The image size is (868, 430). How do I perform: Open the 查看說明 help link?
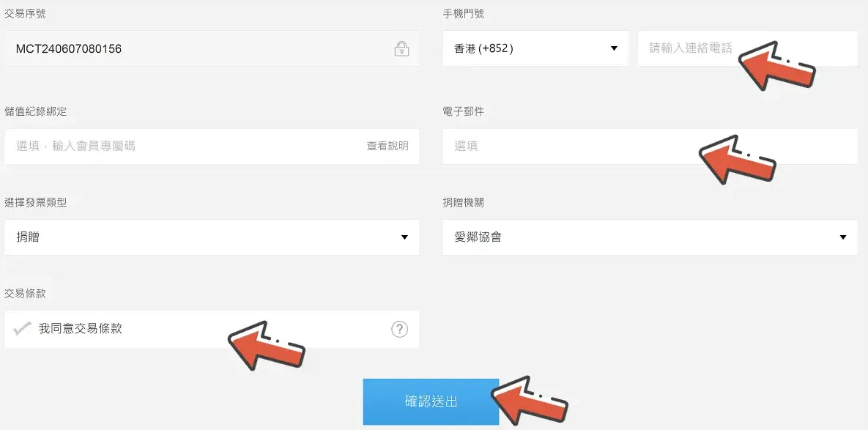pyautogui.click(x=387, y=146)
